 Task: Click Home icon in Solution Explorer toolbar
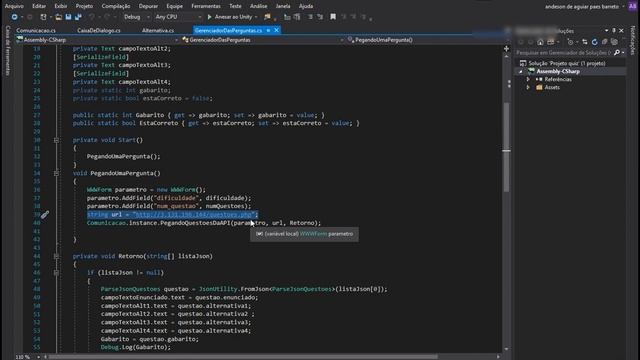coord(540,42)
